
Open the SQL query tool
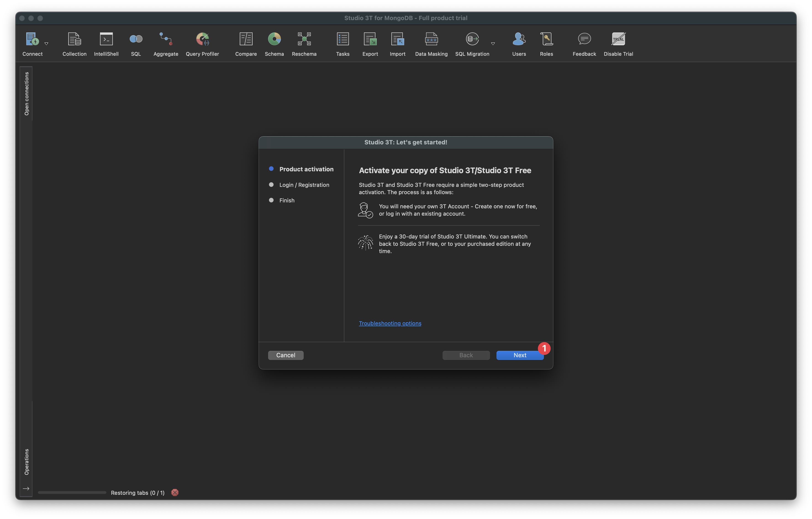tap(136, 39)
